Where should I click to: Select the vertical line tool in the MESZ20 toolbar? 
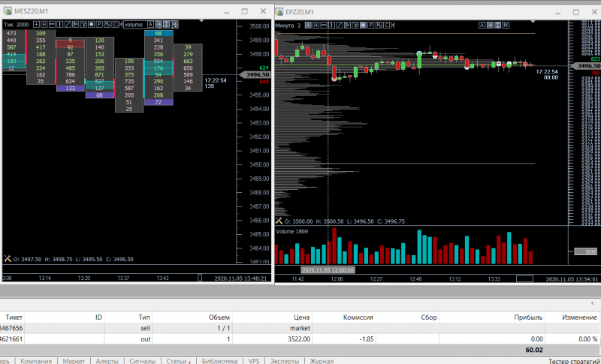pyautogui.click(x=60, y=25)
